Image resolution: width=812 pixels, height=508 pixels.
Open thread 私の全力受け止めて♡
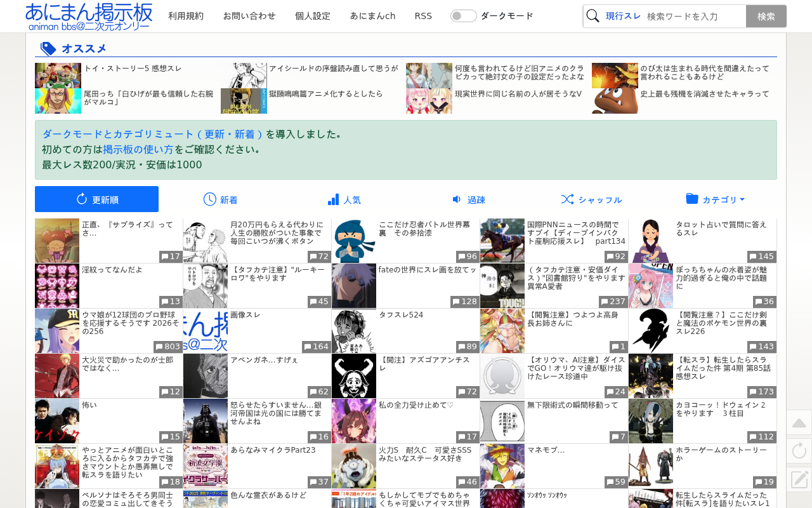pos(416,405)
